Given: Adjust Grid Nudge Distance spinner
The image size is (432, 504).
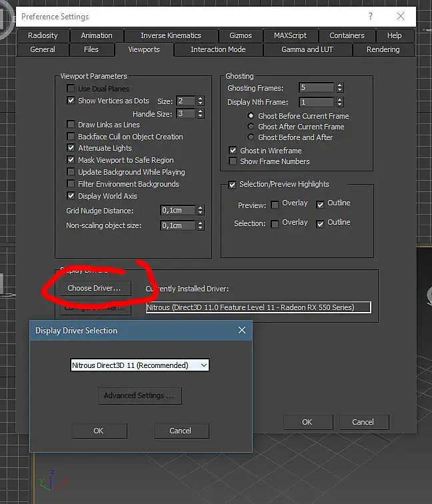Looking at the screenshot, I should tap(200, 210).
